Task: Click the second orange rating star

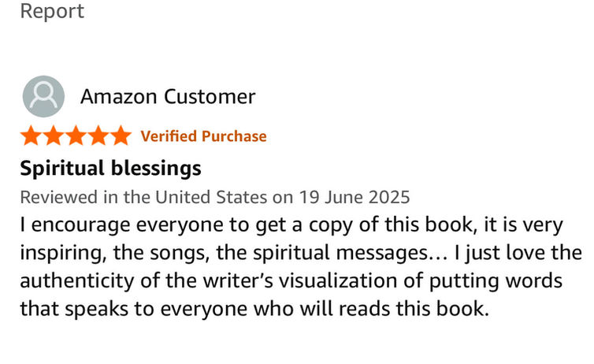Action: click(54, 136)
